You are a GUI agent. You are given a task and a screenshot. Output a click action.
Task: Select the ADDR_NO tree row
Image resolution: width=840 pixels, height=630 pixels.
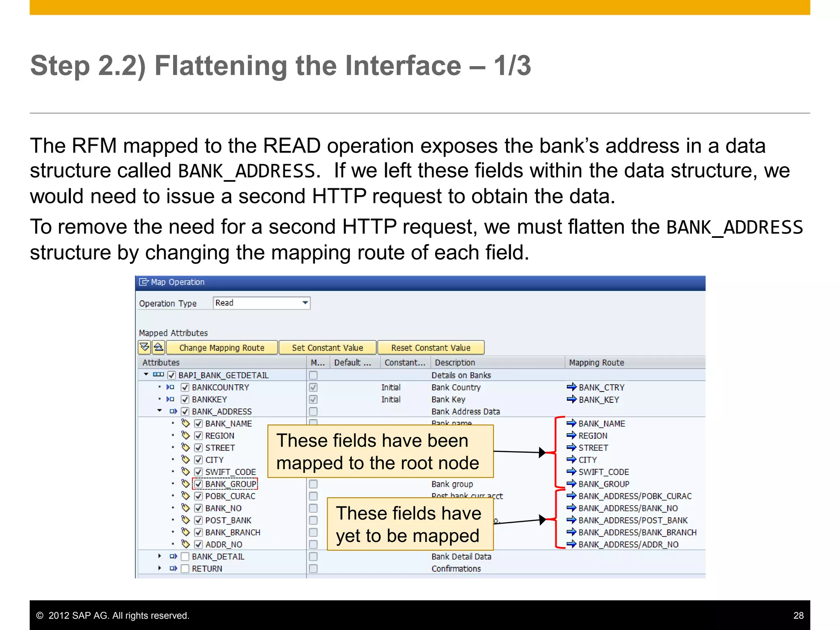pos(224,545)
